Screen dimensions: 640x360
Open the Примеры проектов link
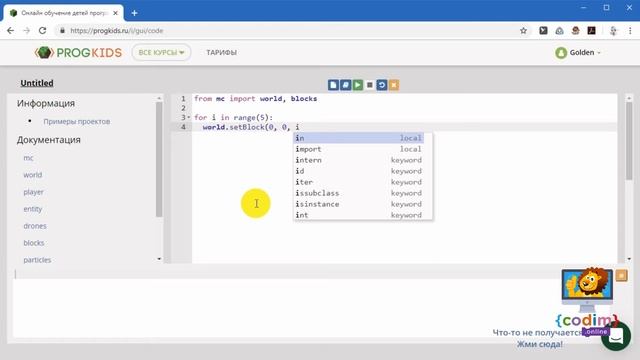[77, 122]
